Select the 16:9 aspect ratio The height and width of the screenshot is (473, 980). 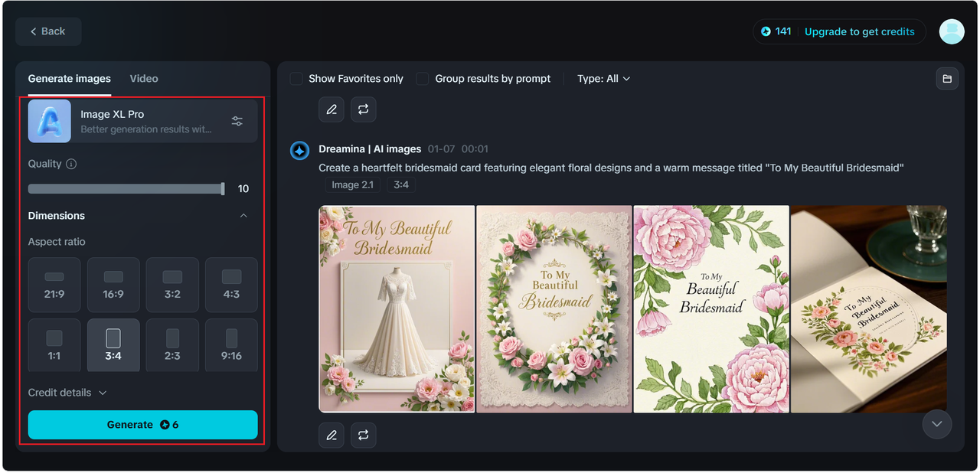[x=113, y=285]
